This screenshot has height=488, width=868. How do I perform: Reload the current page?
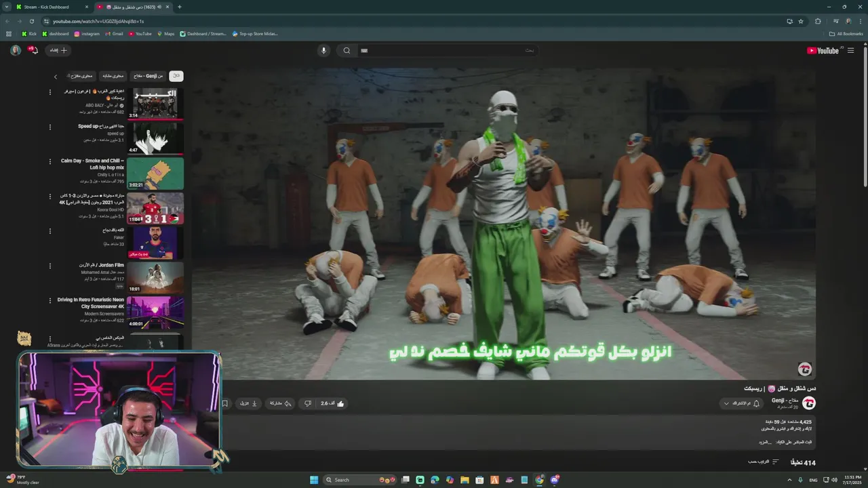coord(31,21)
